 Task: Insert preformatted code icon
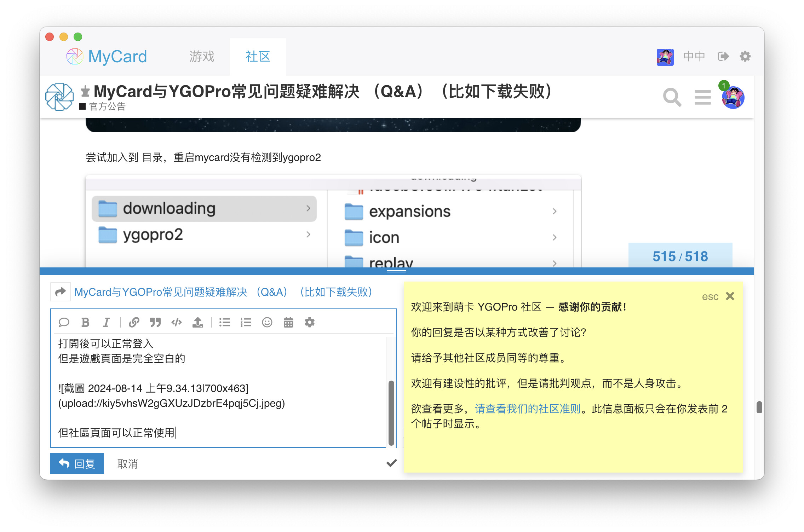pos(176,322)
